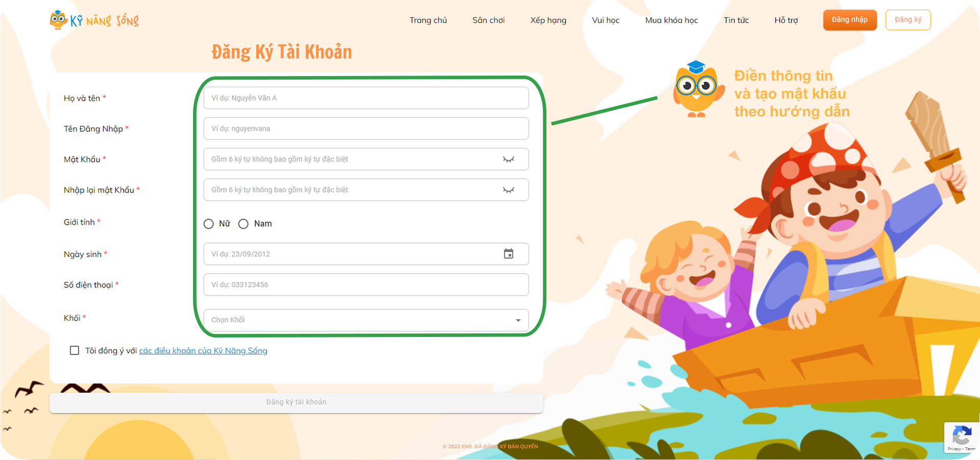The height and width of the screenshot is (460, 980).
Task: Show password in Nhập lại mật Khẩu field
Action: (x=508, y=190)
